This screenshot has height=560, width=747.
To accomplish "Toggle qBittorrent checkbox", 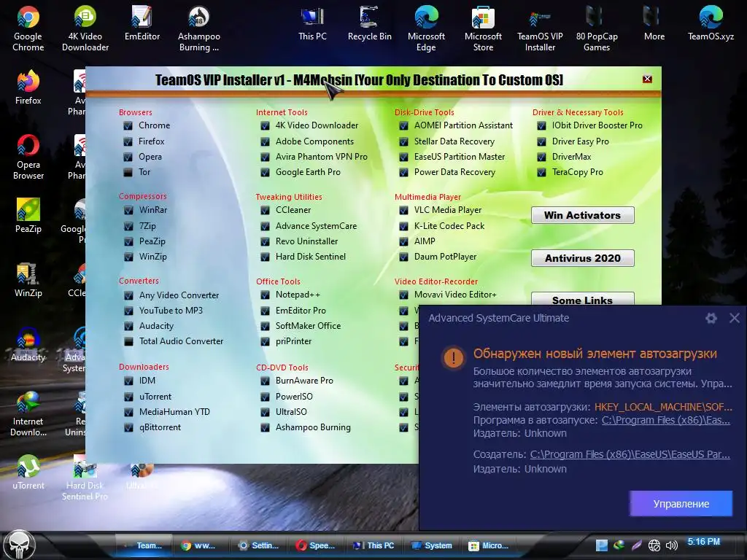I will (128, 427).
